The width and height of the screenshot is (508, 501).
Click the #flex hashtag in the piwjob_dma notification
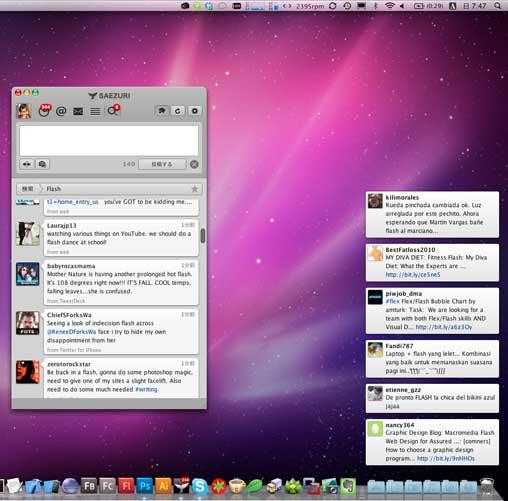(392, 301)
